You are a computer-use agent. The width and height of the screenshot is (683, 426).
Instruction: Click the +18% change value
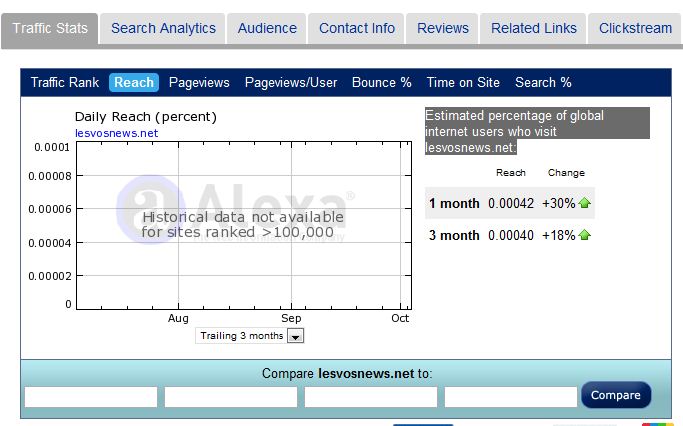[x=558, y=236]
